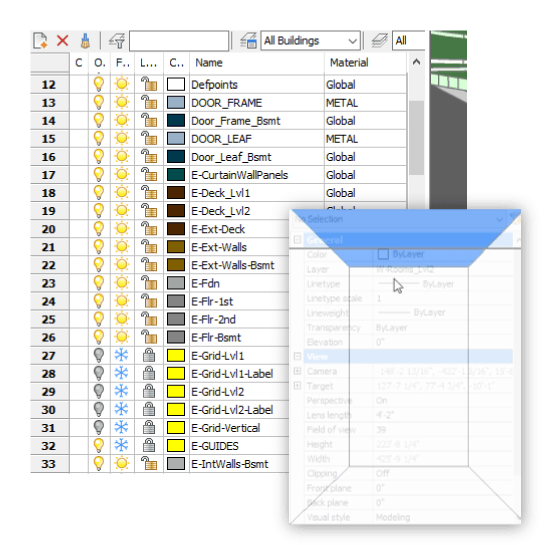Click Global material of E-Deck_Lvl1

point(341,193)
